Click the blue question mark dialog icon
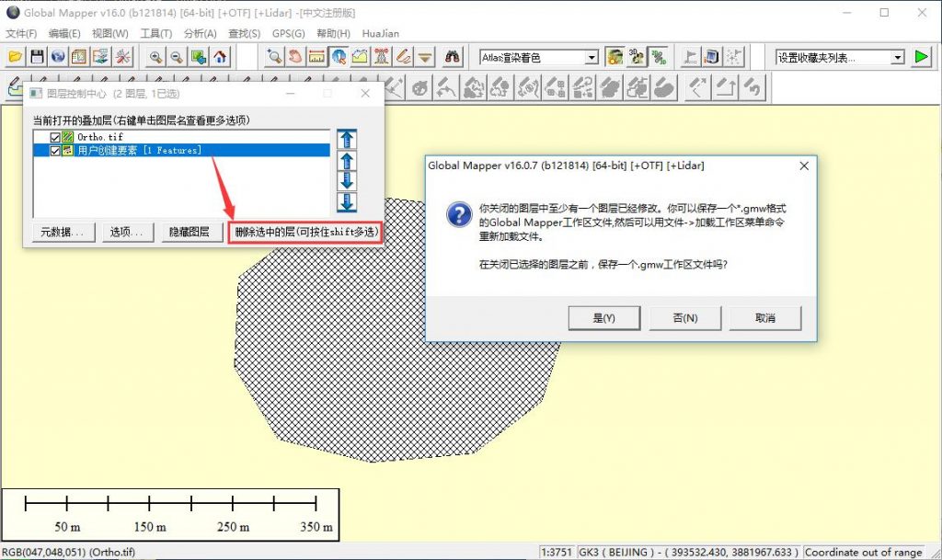Viewport: 942px width, 560px height. [x=459, y=215]
